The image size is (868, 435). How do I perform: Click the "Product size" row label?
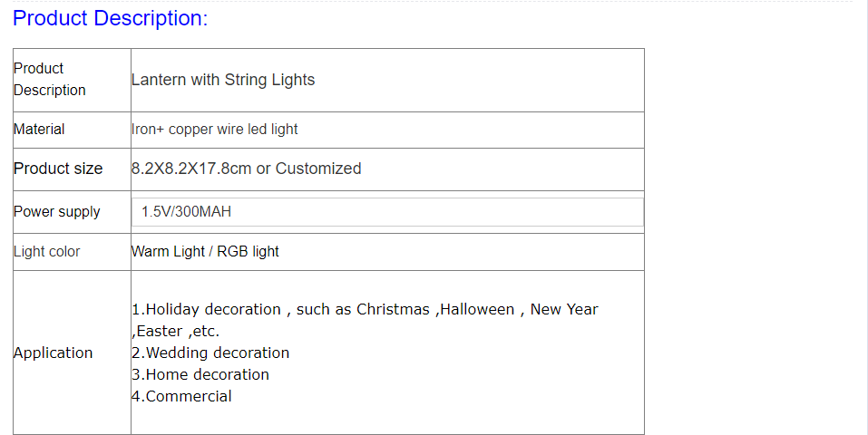coord(58,169)
